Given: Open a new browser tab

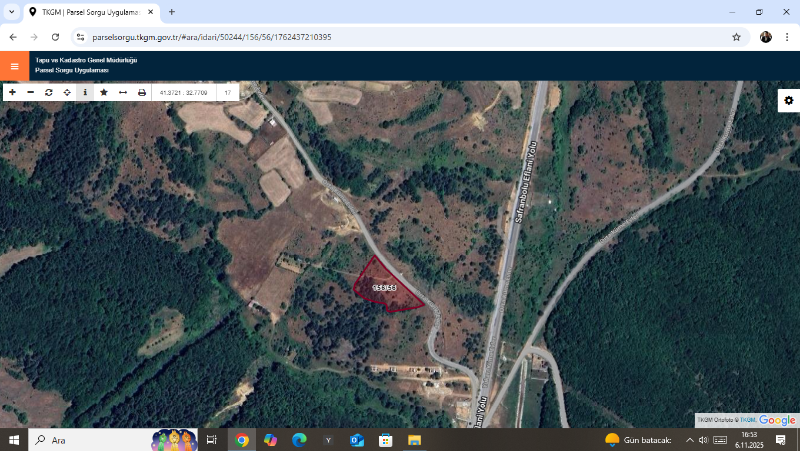Looking at the screenshot, I should pyautogui.click(x=172, y=12).
